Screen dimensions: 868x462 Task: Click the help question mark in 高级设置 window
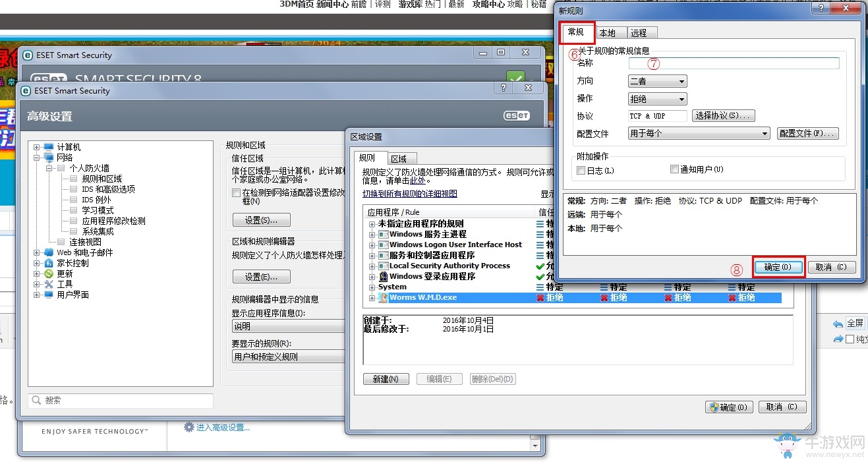(x=503, y=88)
